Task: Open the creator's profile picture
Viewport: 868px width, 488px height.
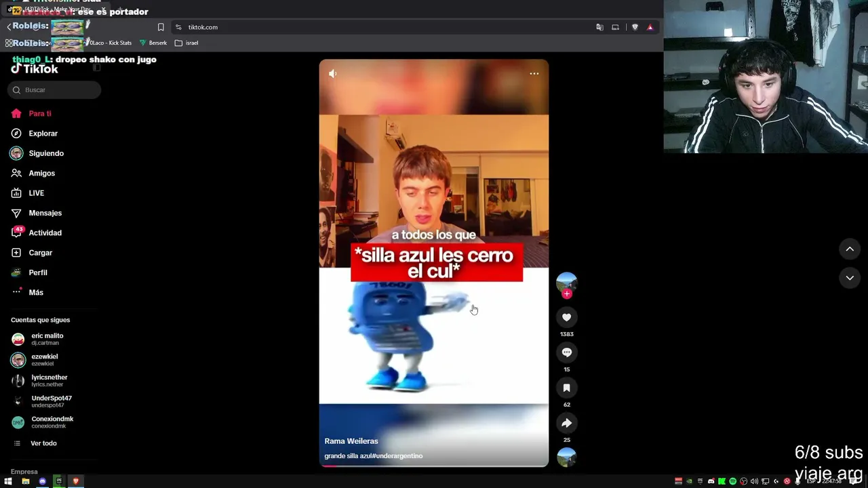Action: (x=567, y=281)
